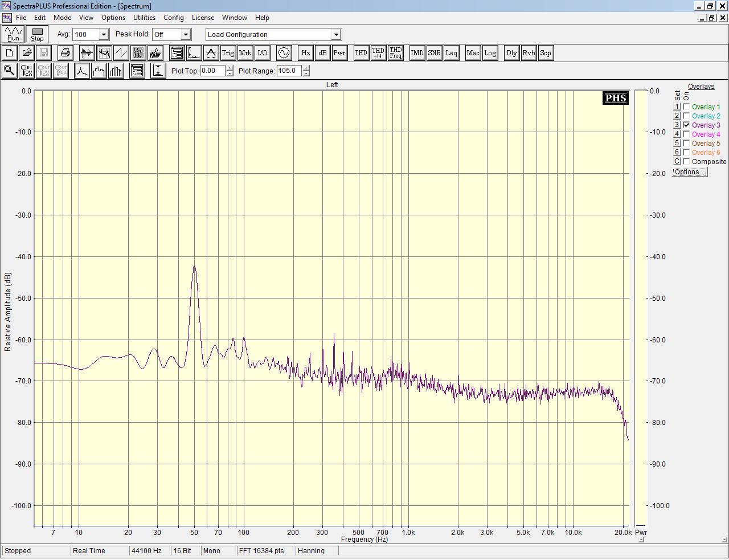Click the Set button for overlay 2

tap(677, 116)
